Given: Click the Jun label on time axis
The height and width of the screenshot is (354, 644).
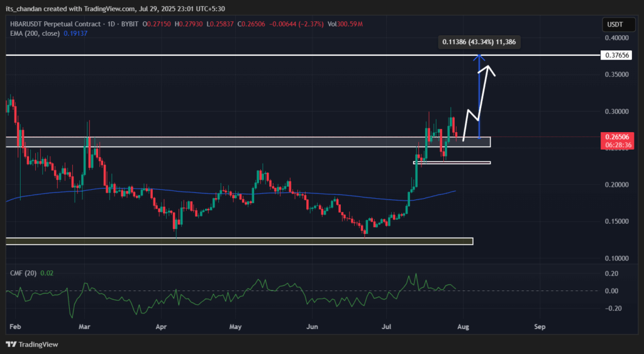Looking at the screenshot, I should coord(312,327).
